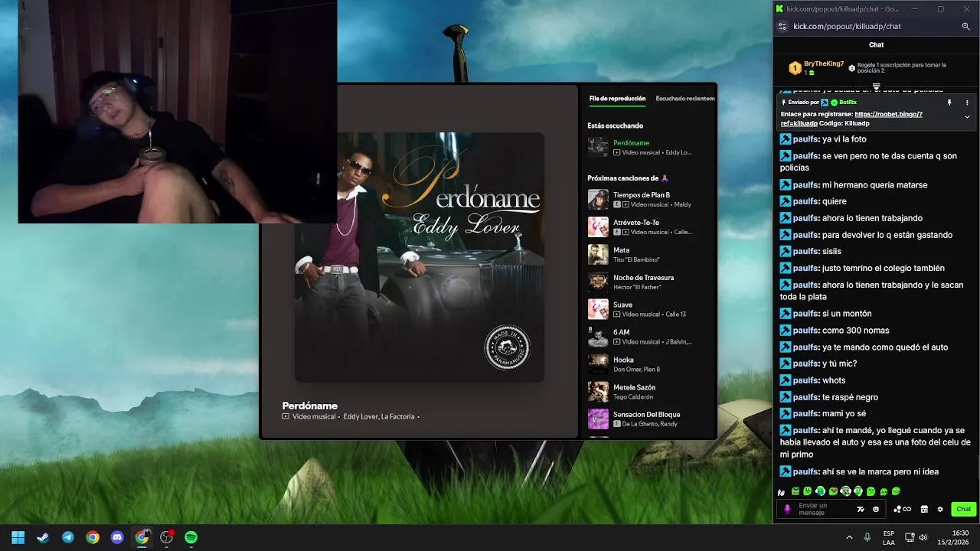Open chat settings gear

[940, 509]
